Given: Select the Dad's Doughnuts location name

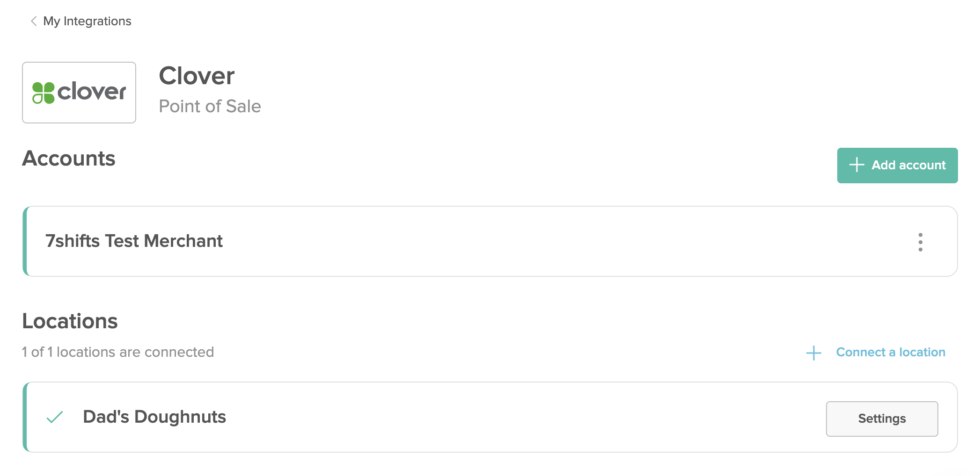Looking at the screenshot, I should [x=154, y=417].
